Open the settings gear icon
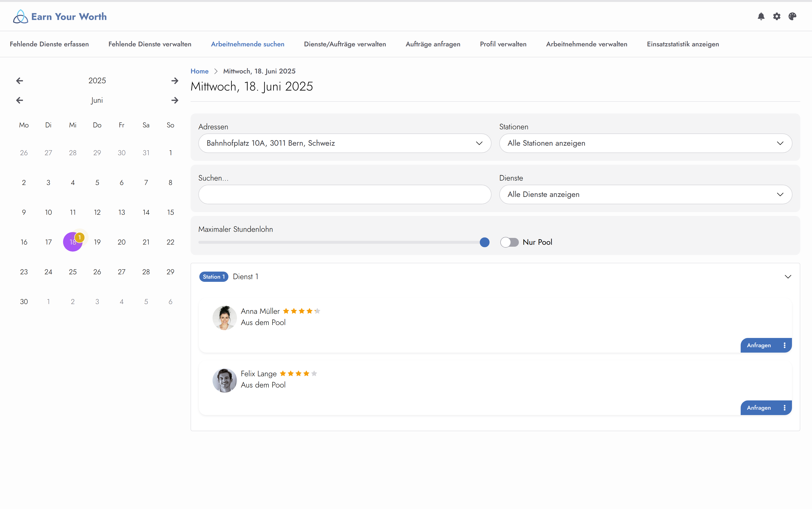 click(777, 17)
